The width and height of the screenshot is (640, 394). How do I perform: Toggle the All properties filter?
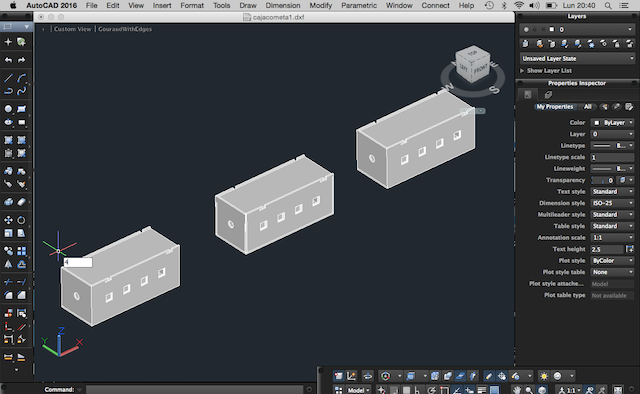[588, 107]
